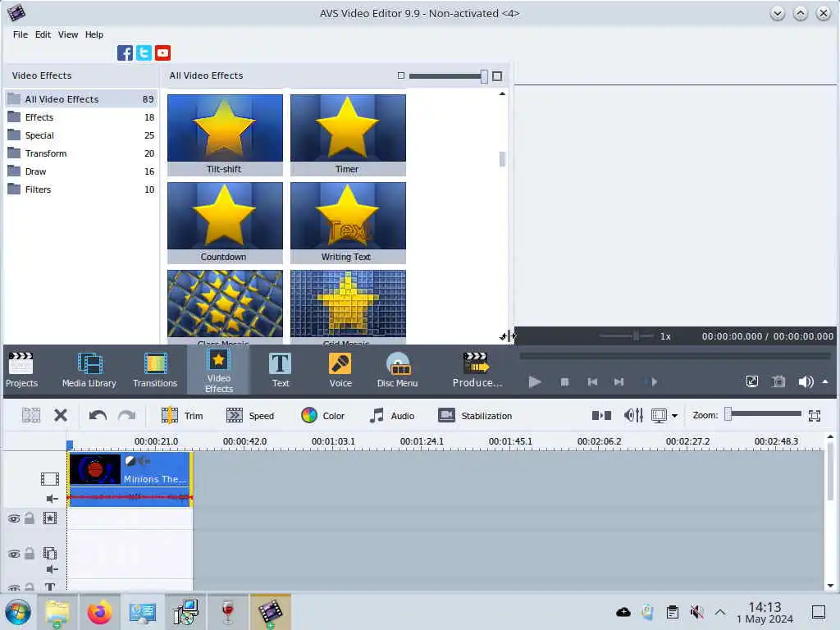
Task: Open the Disc Menu section
Action: point(397,370)
